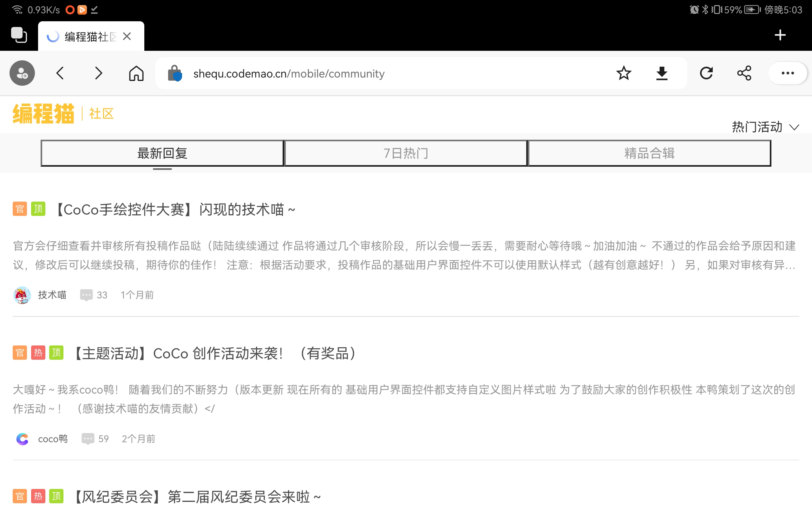The image size is (812, 508).
Task: Open the browser three-dot menu
Action: tap(788, 73)
